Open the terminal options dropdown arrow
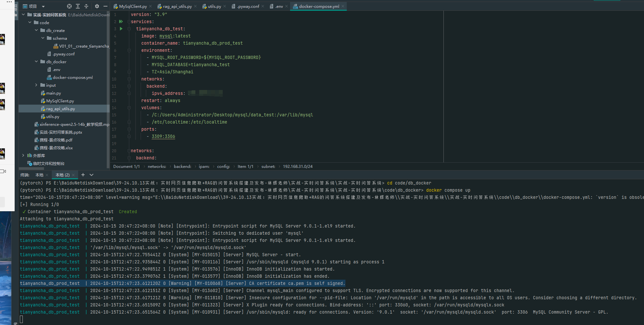This screenshot has width=644, height=325. pyautogui.click(x=91, y=175)
